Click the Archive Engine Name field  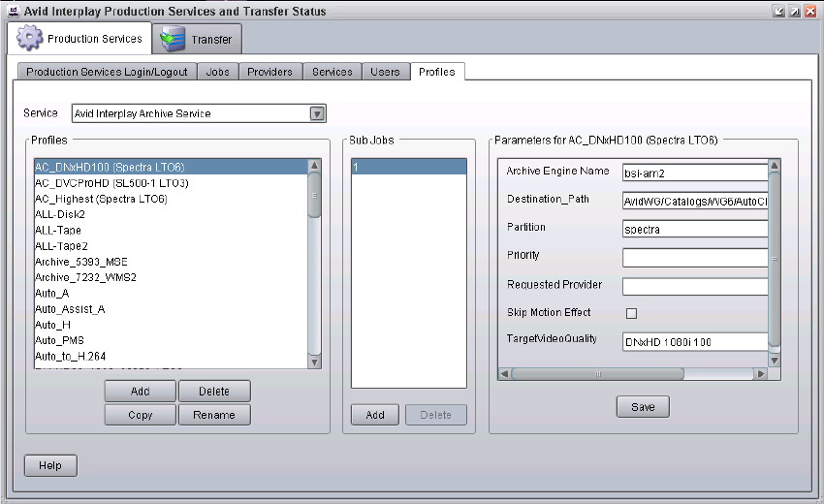[x=695, y=173]
